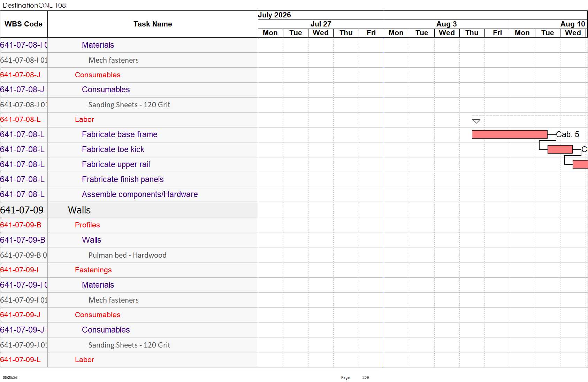Image resolution: width=588 pixels, height=382 pixels.
Task: Click the DestinationONE 108 project title
Action: click(x=34, y=5)
